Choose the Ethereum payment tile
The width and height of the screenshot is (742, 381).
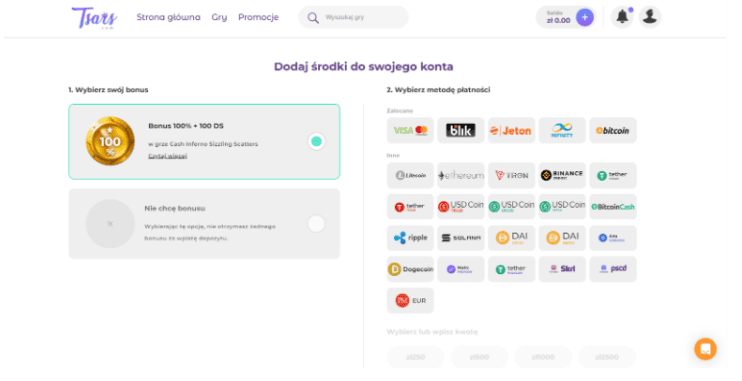click(460, 175)
